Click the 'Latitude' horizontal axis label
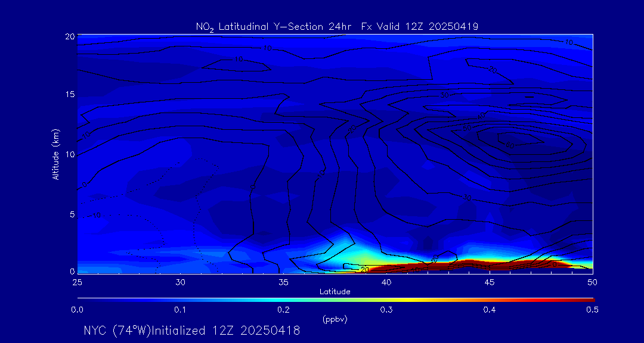 [335, 292]
